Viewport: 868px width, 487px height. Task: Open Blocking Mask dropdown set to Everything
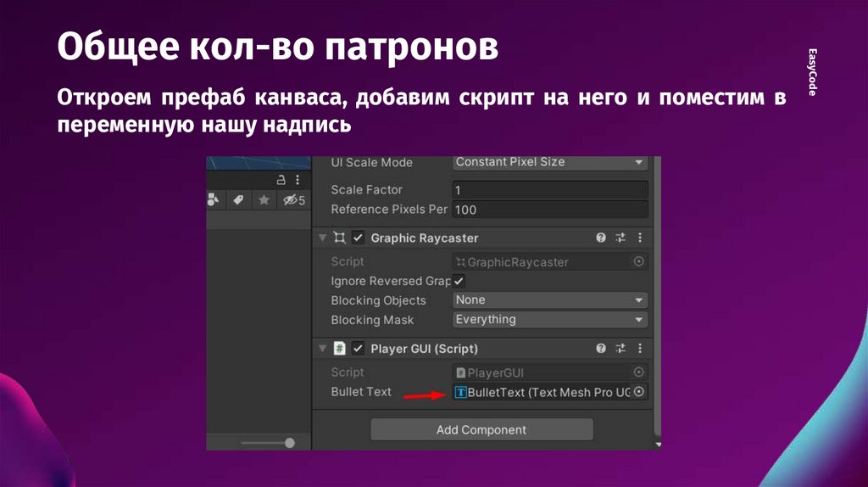coord(549,320)
